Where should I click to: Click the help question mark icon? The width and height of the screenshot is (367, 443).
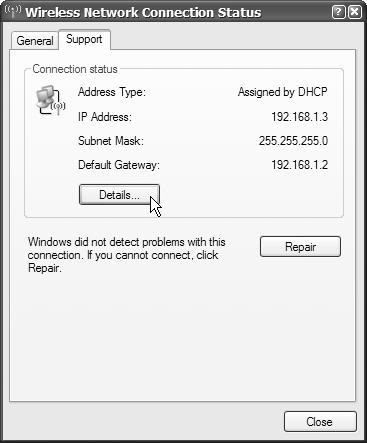point(339,12)
